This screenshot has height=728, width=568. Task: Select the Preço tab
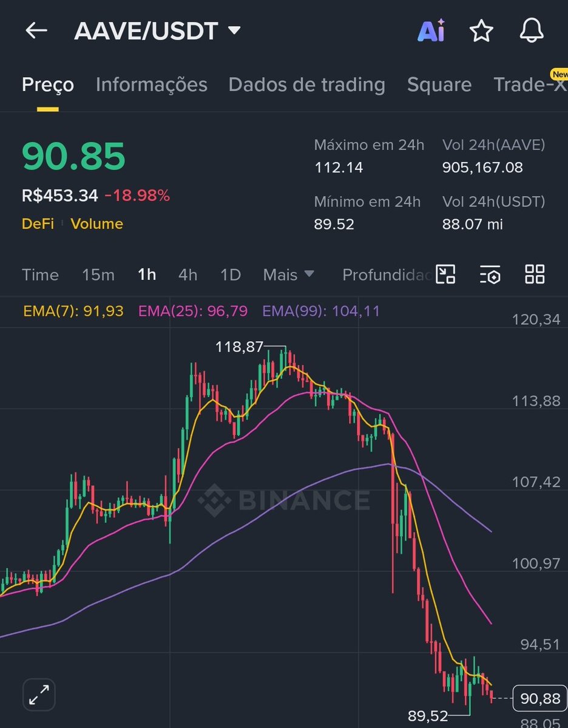pos(48,85)
